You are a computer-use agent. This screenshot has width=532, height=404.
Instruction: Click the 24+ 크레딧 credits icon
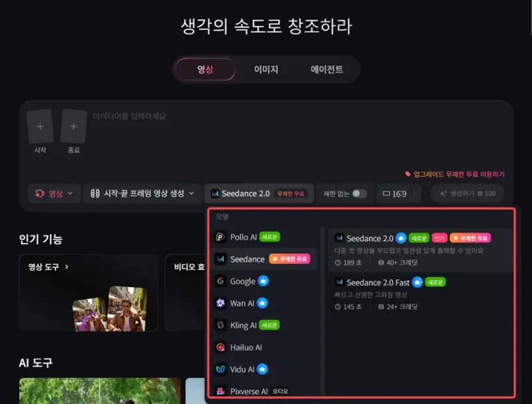coord(380,307)
